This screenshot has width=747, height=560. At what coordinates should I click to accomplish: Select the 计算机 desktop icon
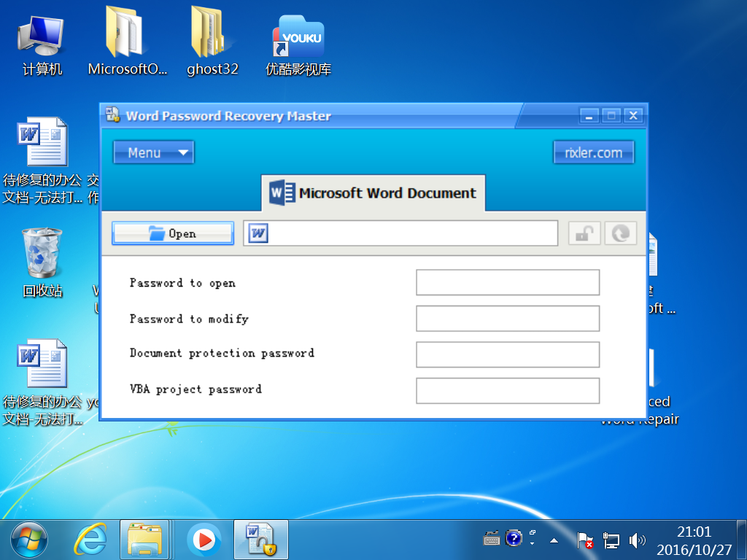(42, 46)
